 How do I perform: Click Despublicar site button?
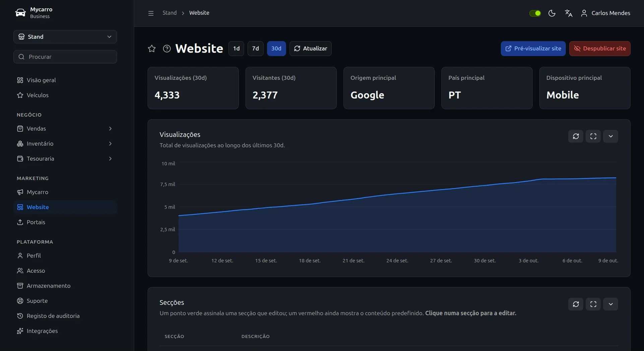tap(600, 49)
